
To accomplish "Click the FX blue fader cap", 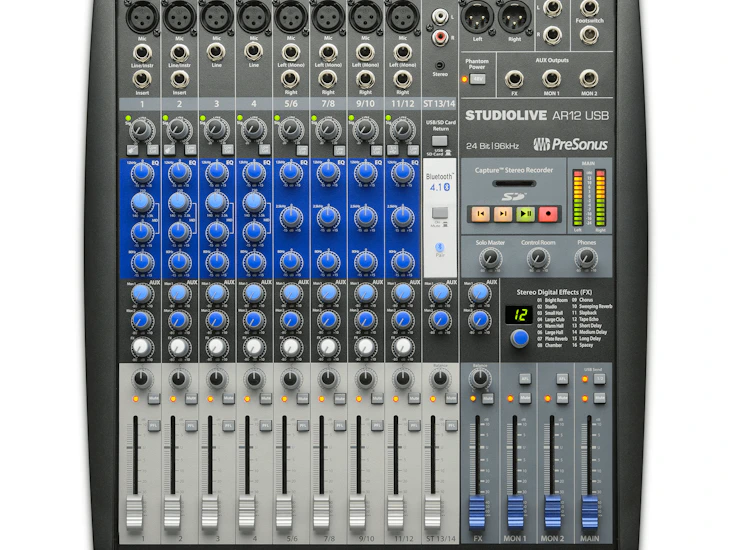I will coord(477,512).
